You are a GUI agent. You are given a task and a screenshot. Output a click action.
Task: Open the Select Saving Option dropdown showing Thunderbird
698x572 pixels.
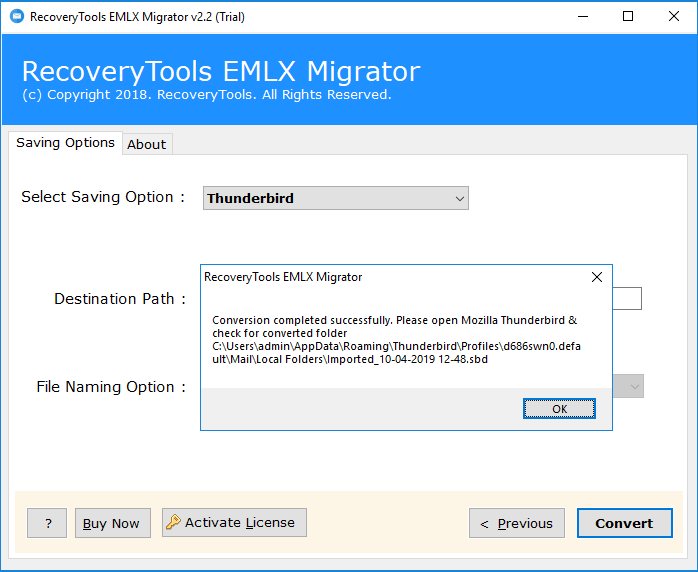coord(336,198)
